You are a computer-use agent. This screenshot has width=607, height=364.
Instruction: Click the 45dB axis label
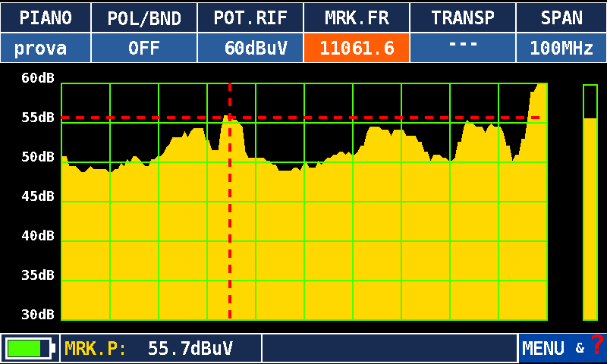38,196
